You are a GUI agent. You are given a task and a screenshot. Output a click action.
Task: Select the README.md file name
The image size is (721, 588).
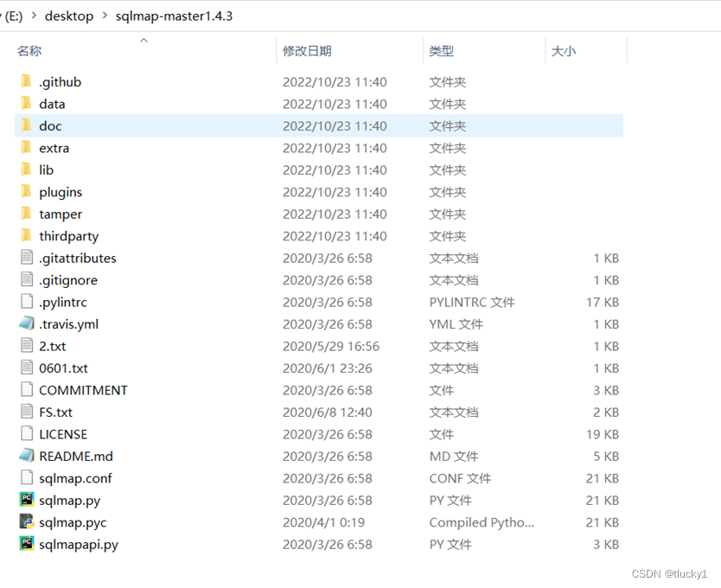tap(76, 457)
